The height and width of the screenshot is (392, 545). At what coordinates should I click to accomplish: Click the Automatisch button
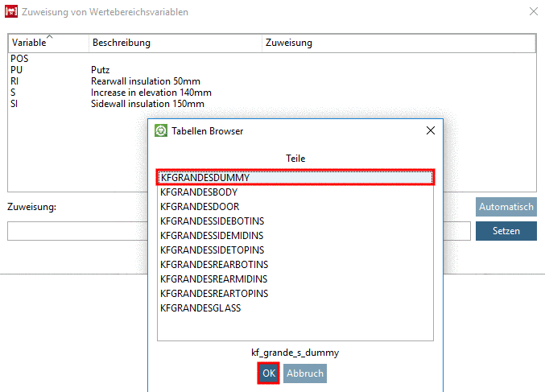tap(506, 207)
